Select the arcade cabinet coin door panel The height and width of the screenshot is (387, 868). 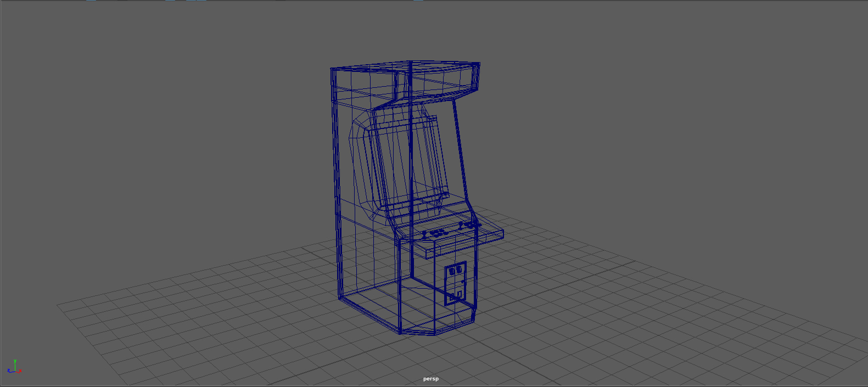pos(455,283)
